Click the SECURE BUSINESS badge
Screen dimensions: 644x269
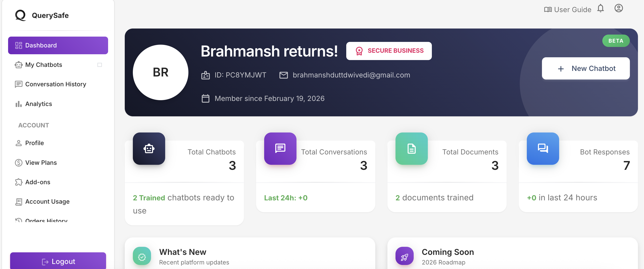[389, 51]
